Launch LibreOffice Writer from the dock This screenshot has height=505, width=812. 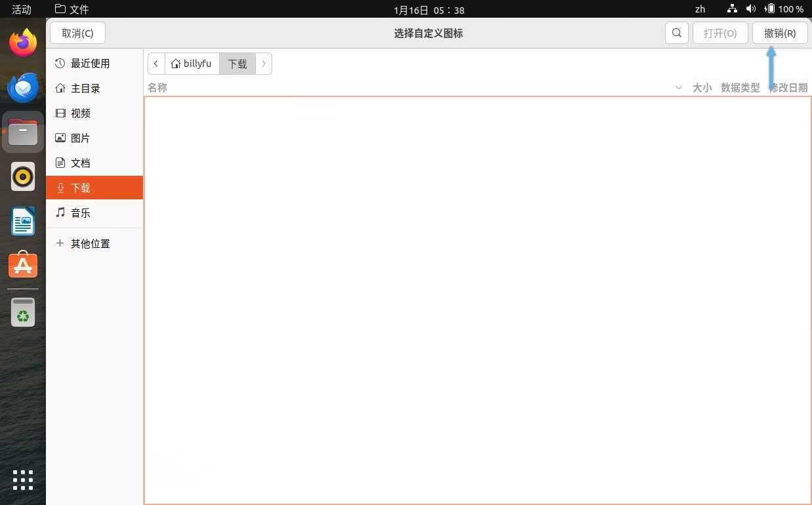[22, 221]
